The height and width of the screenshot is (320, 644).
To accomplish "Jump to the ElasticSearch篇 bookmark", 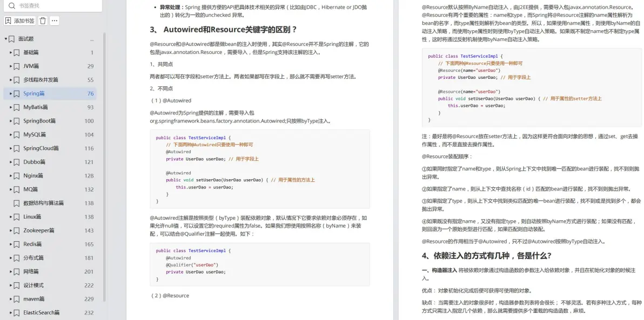I will (x=42, y=312).
